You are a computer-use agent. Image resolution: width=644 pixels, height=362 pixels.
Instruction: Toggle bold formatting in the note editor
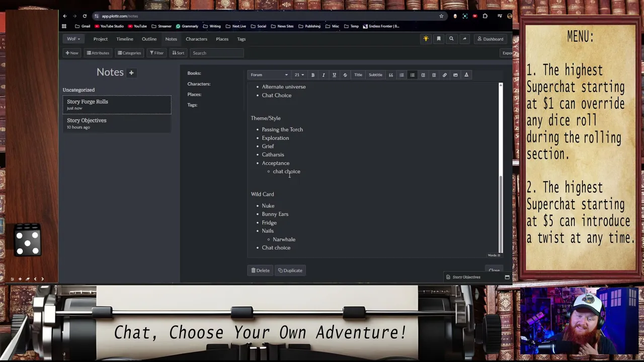click(312, 75)
